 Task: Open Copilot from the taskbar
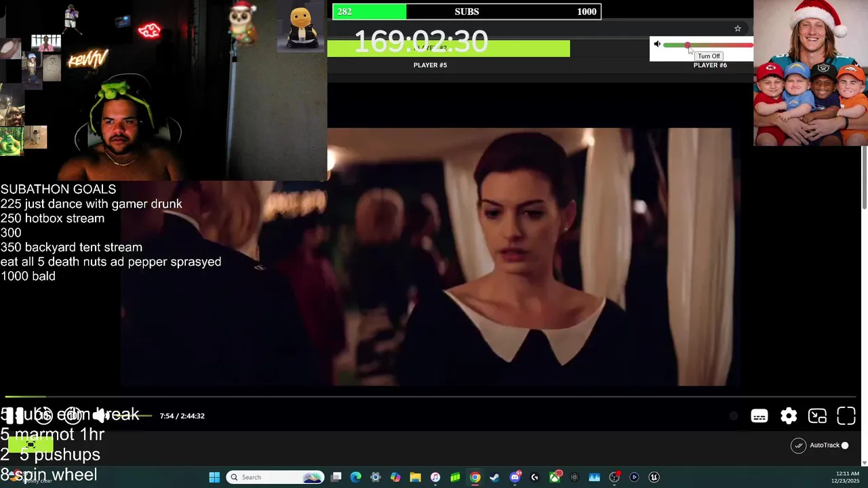tap(395, 477)
